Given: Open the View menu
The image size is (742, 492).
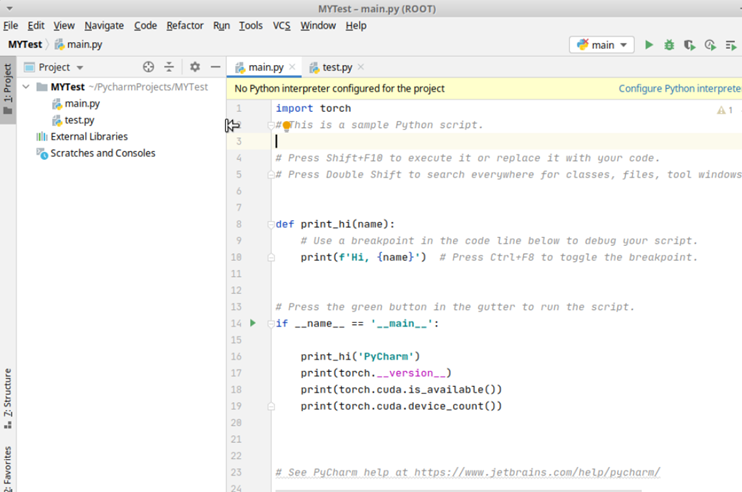Looking at the screenshot, I should click(x=64, y=26).
